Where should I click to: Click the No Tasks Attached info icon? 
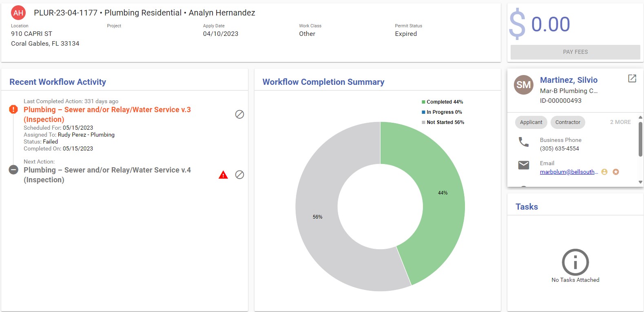(575, 262)
